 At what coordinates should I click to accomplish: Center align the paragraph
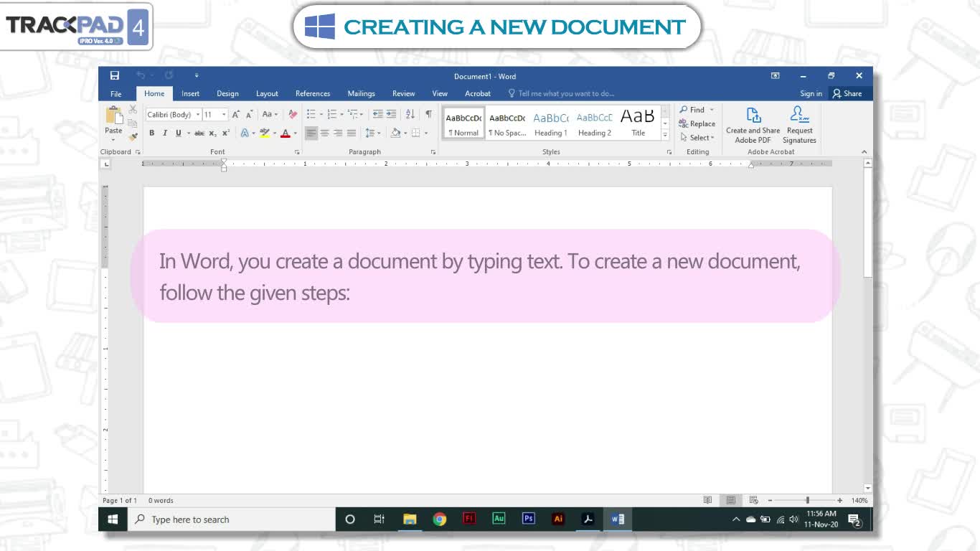pyautogui.click(x=324, y=133)
